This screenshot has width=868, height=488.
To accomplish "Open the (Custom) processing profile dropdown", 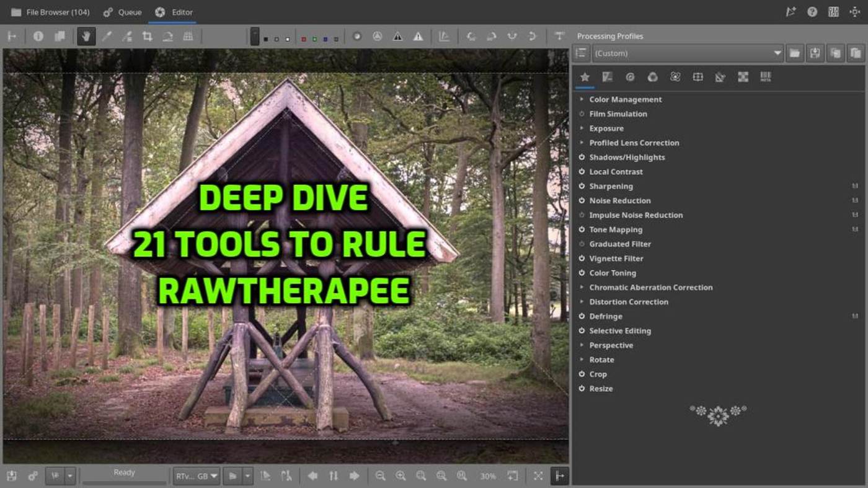I will click(x=688, y=53).
